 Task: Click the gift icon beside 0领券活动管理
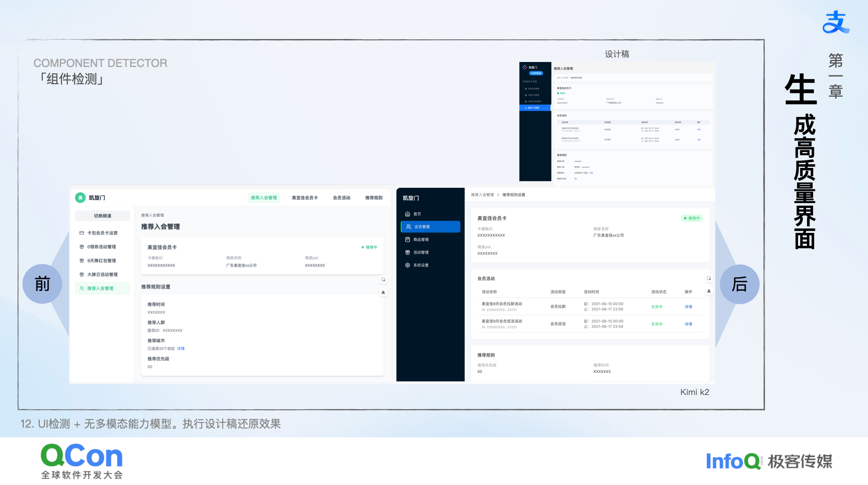(x=82, y=247)
